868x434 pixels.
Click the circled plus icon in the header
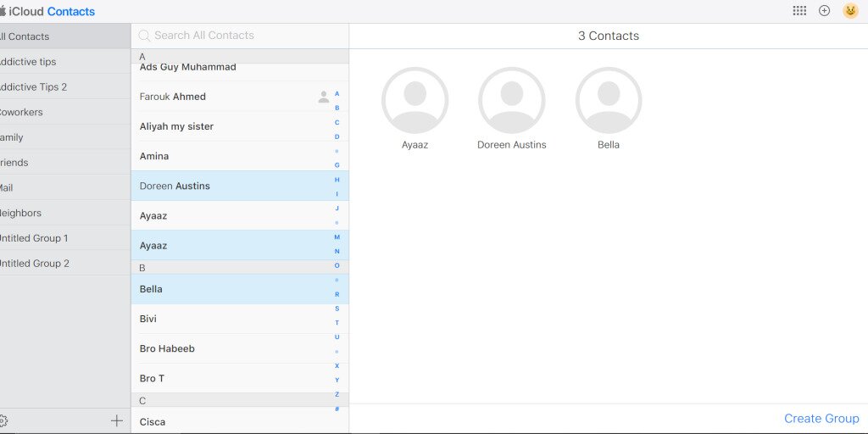pos(824,10)
